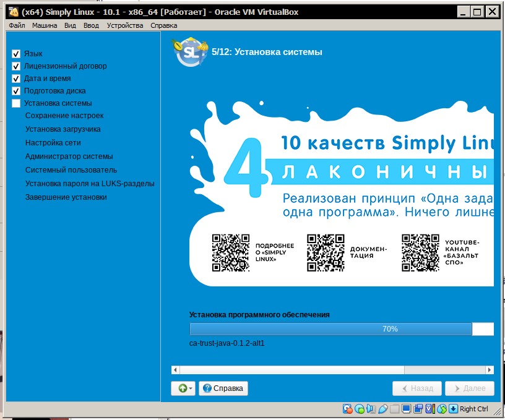Viewport: 505px width, 420px height.
Task: Select Установка загрузчика step
Action: pos(63,129)
